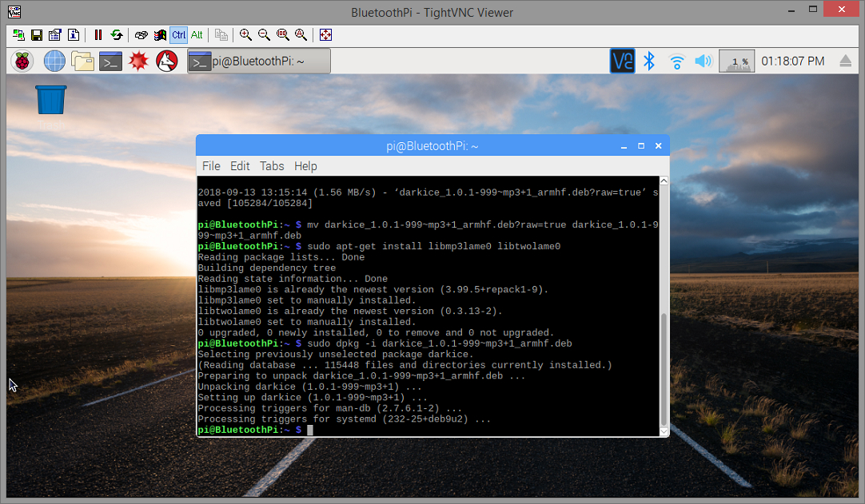This screenshot has width=865, height=504.
Task: Zoom out of the remote view
Action: [x=265, y=34]
